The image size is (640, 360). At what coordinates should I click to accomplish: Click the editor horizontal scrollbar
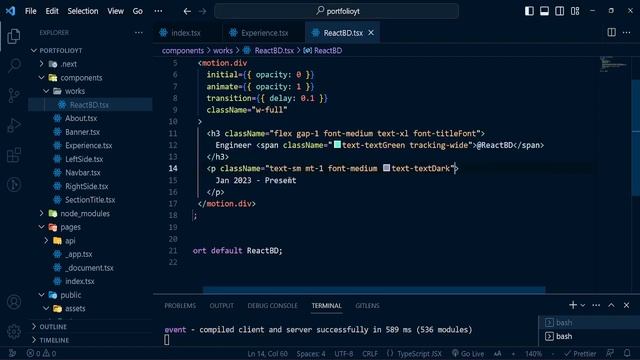[374, 290]
